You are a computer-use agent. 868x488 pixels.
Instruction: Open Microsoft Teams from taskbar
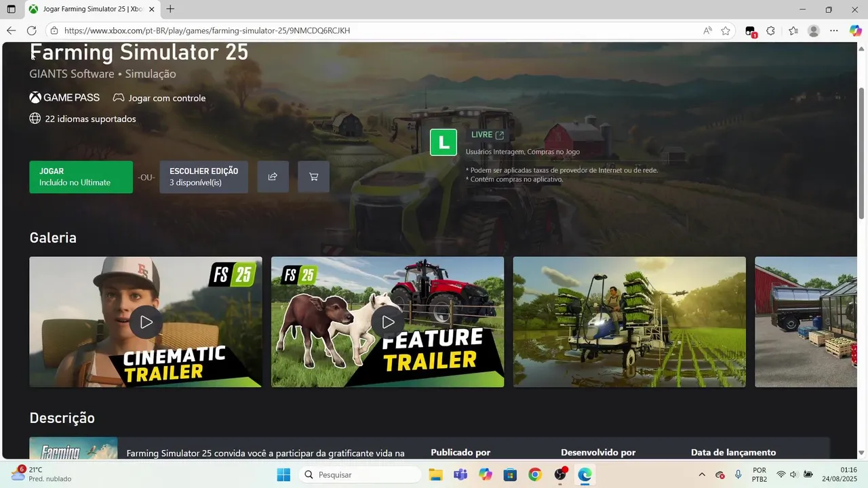(x=460, y=474)
